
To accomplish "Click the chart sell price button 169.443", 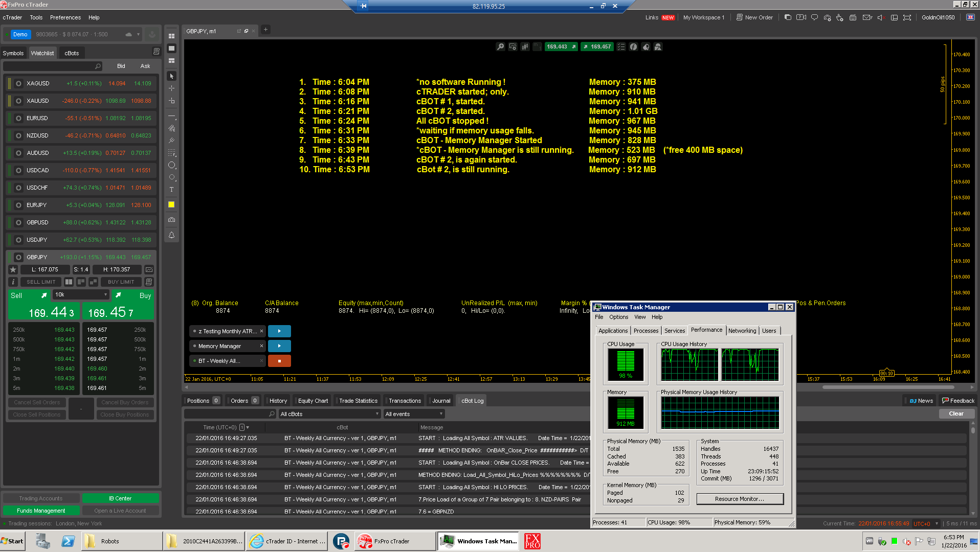I will pos(561,47).
